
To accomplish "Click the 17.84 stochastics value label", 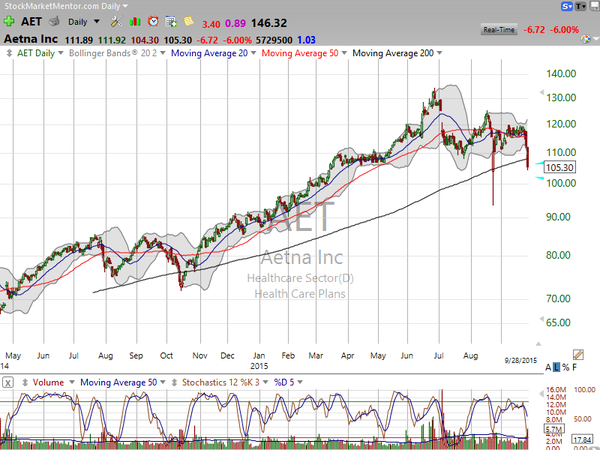I will point(582,439).
